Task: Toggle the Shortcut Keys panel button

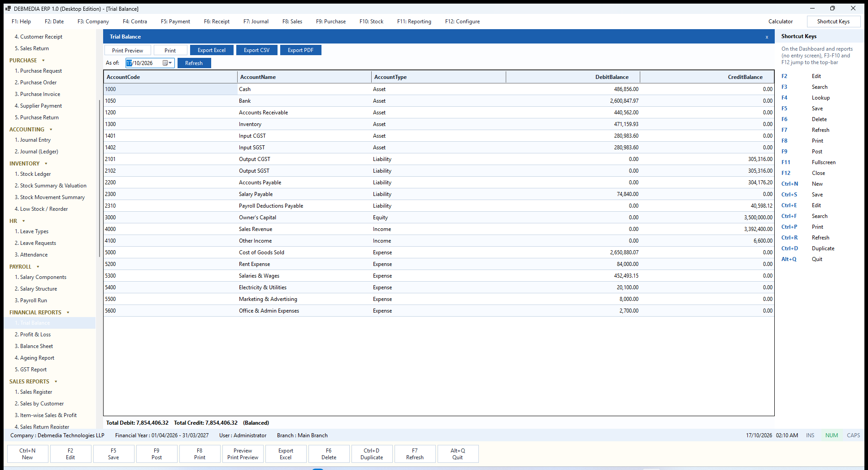Action: coord(833,22)
